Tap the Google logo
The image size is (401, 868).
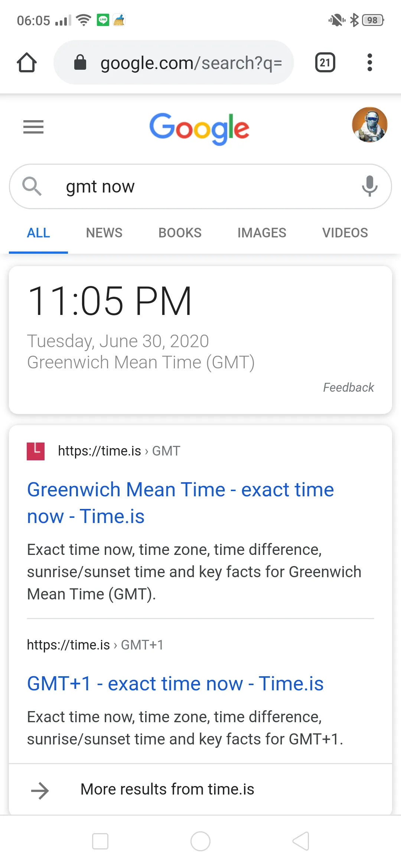(199, 128)
